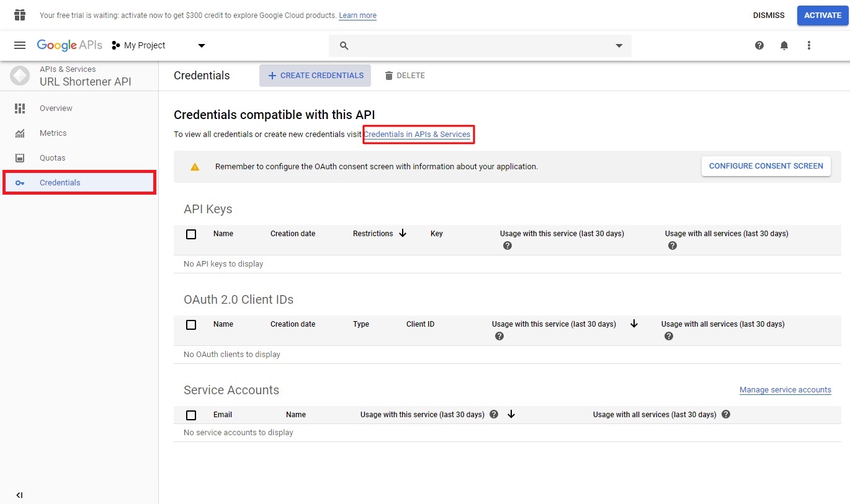Viewport: 850px width, 504px height.
Task: Click the project dots icon beside My Project
Action: pyautogui.click(x=115, y=45)
